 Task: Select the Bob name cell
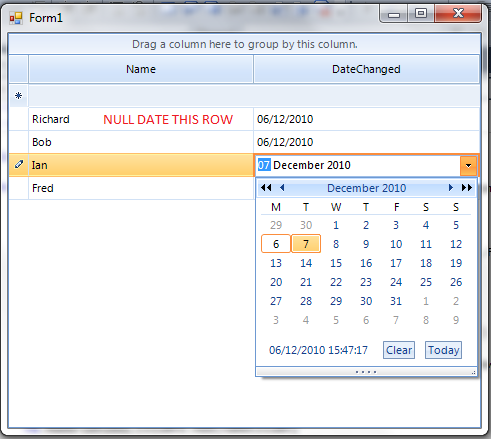(x=141, y=142)
